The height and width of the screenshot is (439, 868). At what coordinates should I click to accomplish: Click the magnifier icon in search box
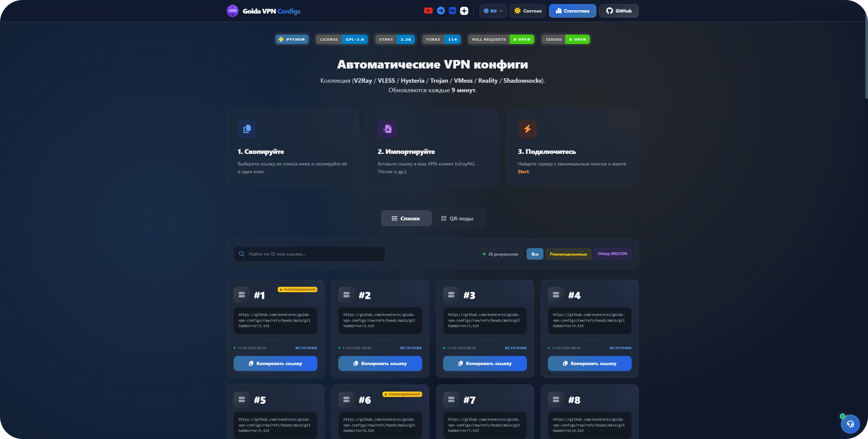coord(242,254)
